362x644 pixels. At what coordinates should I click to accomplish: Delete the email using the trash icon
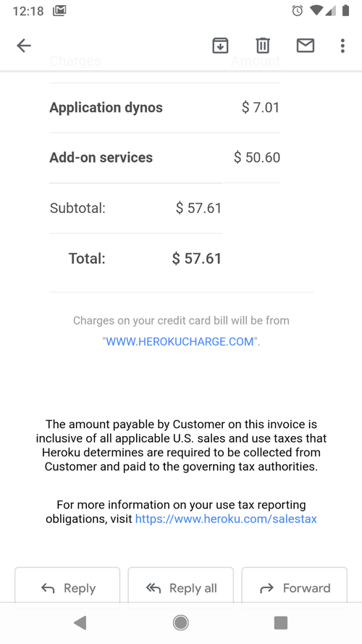(x=263, y=46)
